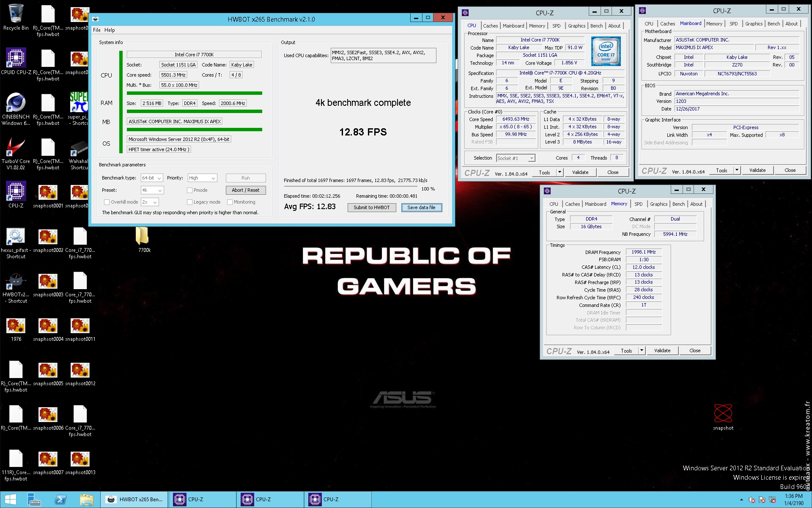Viewport: 812px width, 508px height.
Task: Switch to About tab in CPU-Z Memory window
Action: tap(696, 204)
